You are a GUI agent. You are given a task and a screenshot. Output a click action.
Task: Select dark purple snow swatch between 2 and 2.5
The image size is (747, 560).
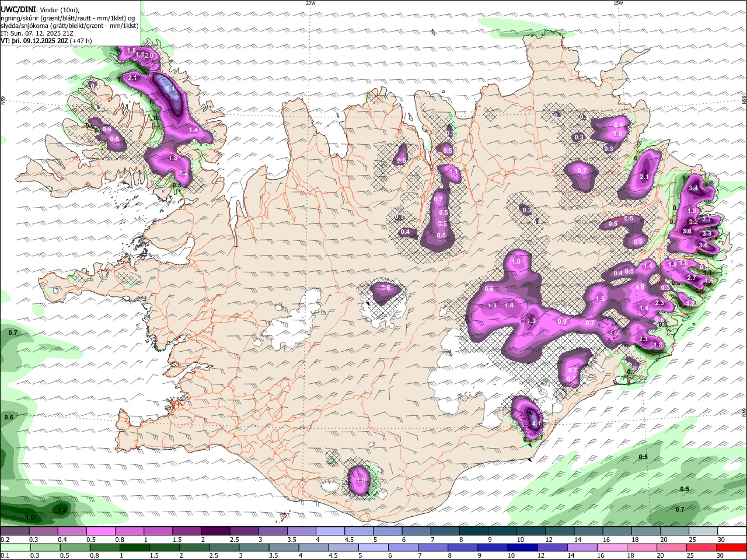pos(215,531)
